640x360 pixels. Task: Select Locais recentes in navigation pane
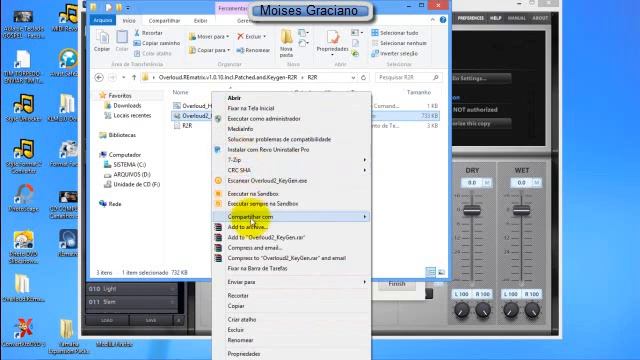(x=132, y=116)
